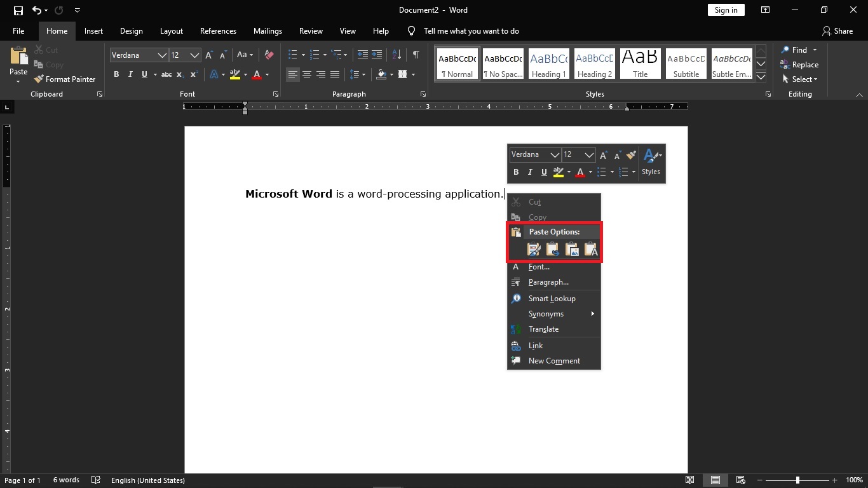Open the File tab
This screenshot has width=868, height=488.
pyautogui.click(x=18, y=30)
